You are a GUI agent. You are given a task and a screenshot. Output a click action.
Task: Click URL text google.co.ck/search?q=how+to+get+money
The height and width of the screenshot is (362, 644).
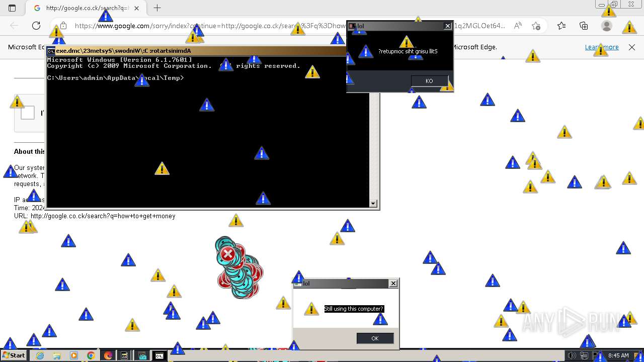103,216
